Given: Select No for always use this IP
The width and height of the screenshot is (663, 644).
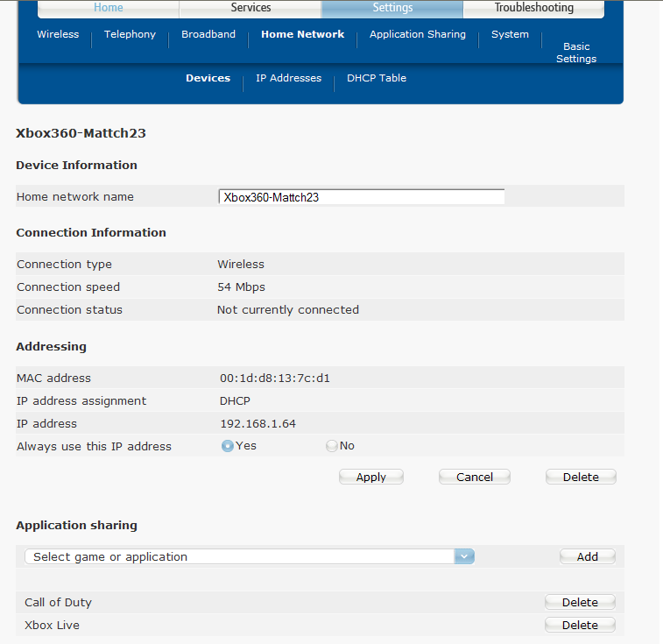Looking at the screenshot, I should (331, 446).
